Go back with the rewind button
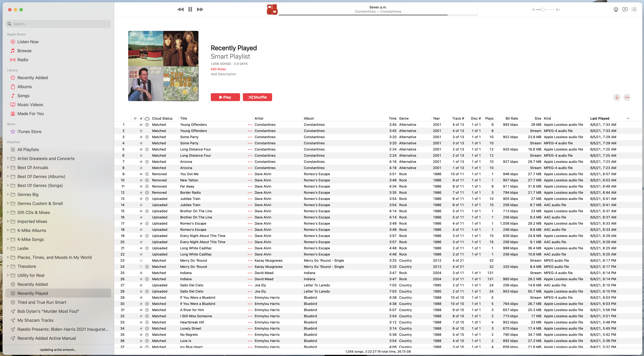Image resolution: width=644 pixels, height=356 pixels. click(x=180, y=10)
